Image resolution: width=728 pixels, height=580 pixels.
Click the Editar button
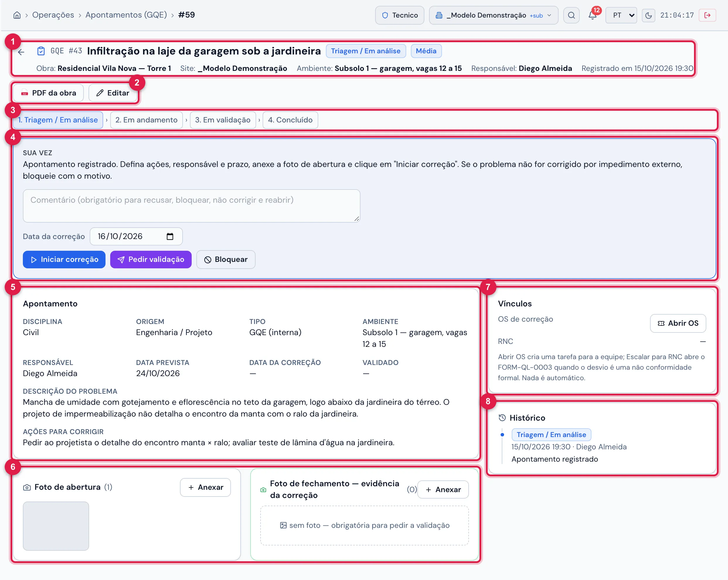point(113,93)
